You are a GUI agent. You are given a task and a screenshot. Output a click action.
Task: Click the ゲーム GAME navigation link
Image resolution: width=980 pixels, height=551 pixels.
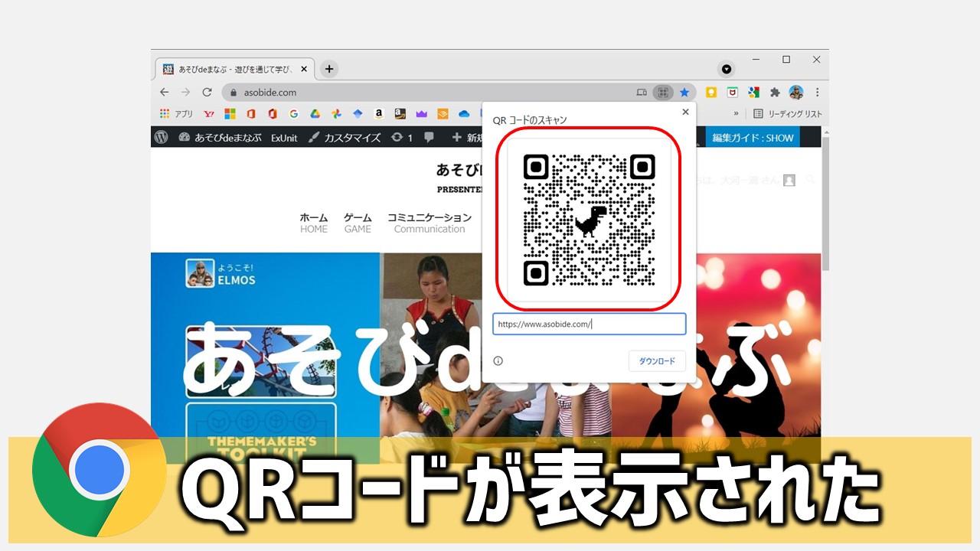358,222
